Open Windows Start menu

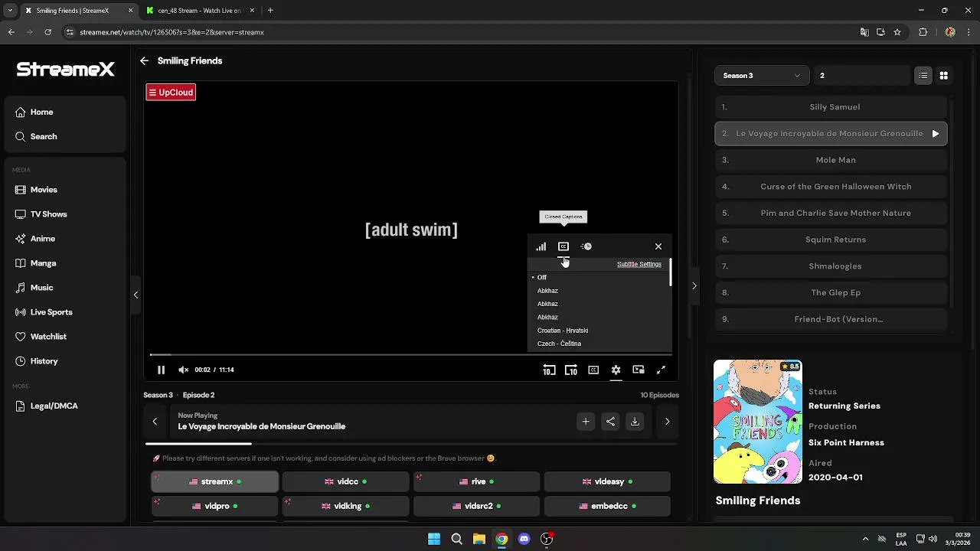pyautogui.click(x=434, y=539)
